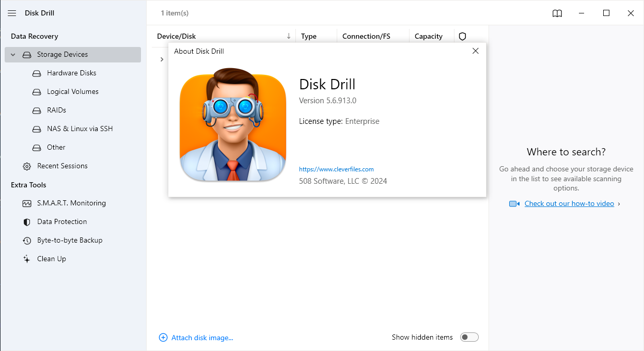
Task: Click the RAIDs drive icon
Action: pyautogui.click(x=37, y=110)
